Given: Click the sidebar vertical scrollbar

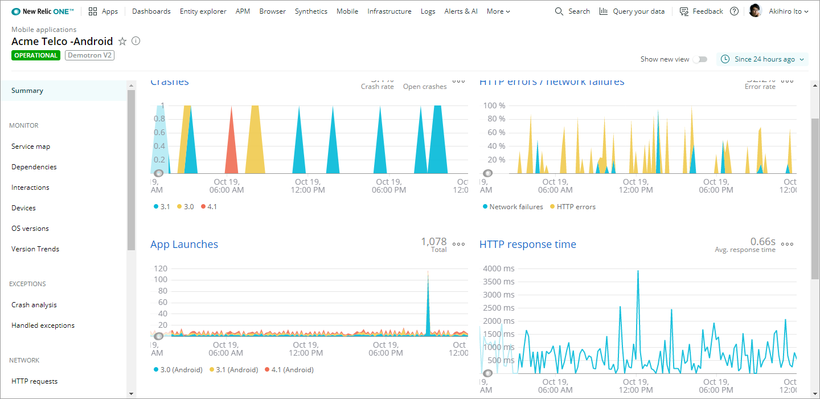Looking at the screenshot, I should click(x=131, y=170).
